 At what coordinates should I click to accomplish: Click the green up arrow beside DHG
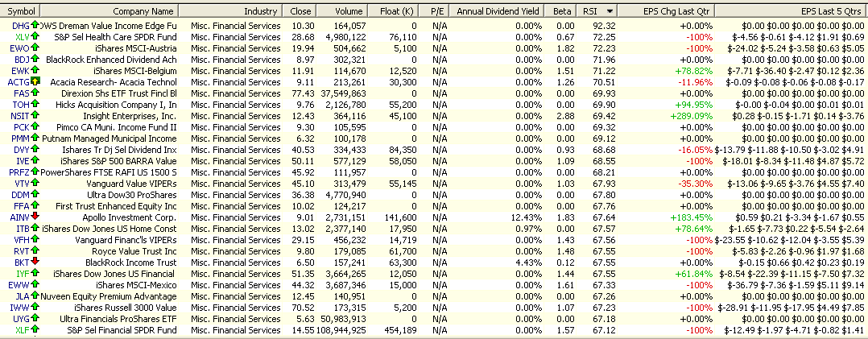click(x=35, y=26)
